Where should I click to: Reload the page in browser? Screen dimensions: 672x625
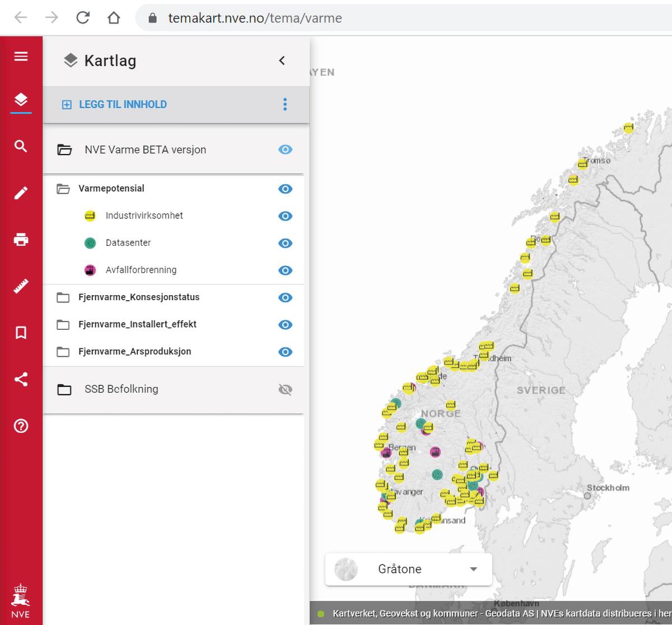(x=83, y=18)
